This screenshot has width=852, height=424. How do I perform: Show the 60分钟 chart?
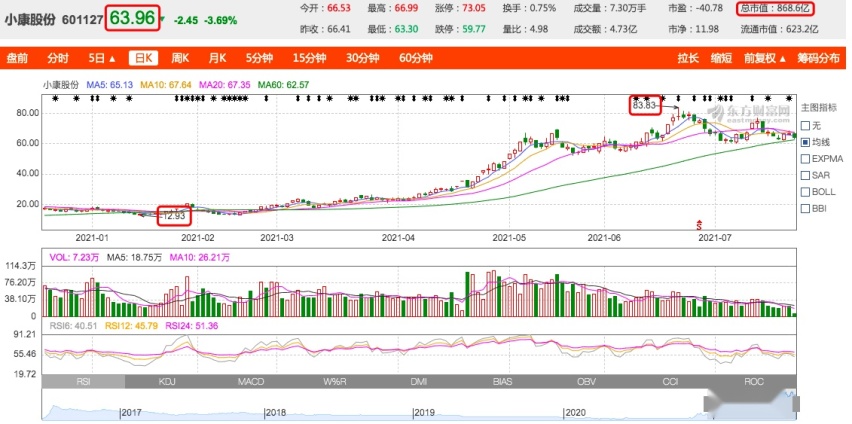[x=416, y=58]
